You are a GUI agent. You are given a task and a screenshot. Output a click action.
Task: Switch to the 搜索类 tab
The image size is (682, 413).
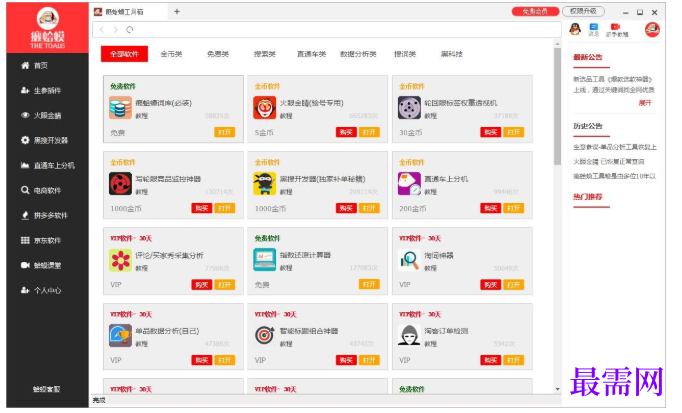[x=264, y=54]
